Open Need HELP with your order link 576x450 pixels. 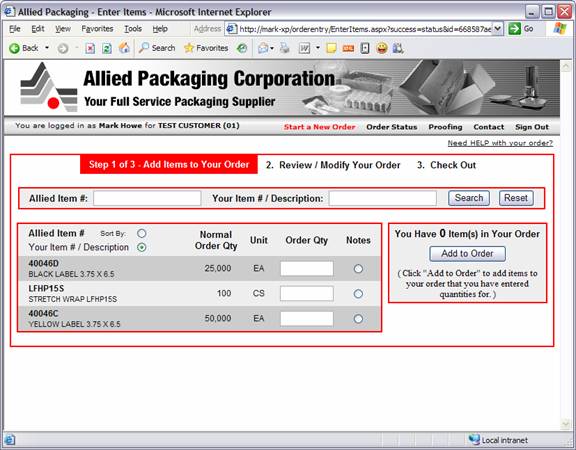[500, 143]
